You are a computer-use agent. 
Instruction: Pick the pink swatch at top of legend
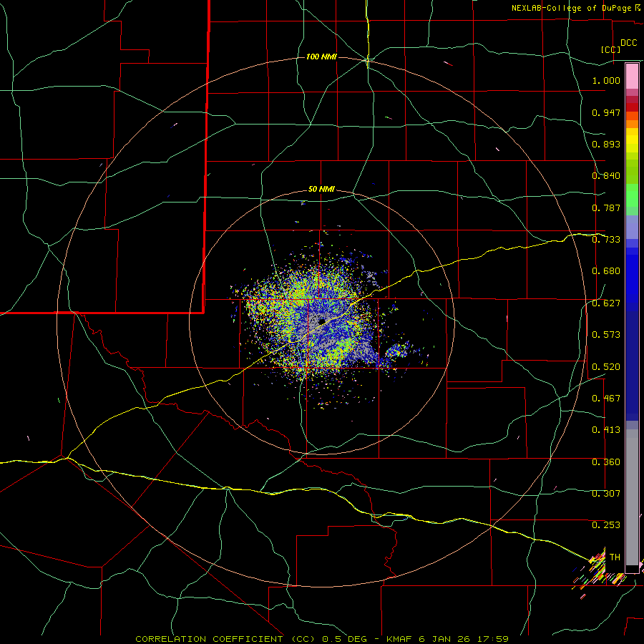coord(632,76)
